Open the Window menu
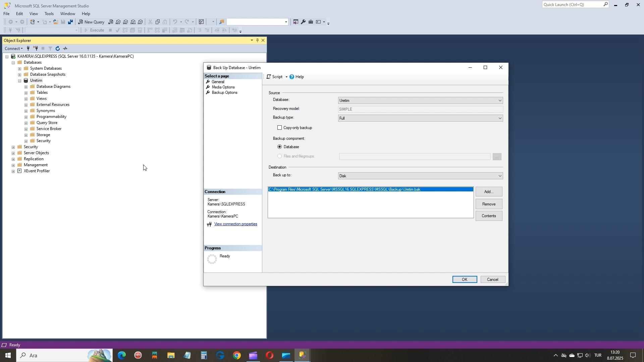The image size is (644, 362). (68, 14)
